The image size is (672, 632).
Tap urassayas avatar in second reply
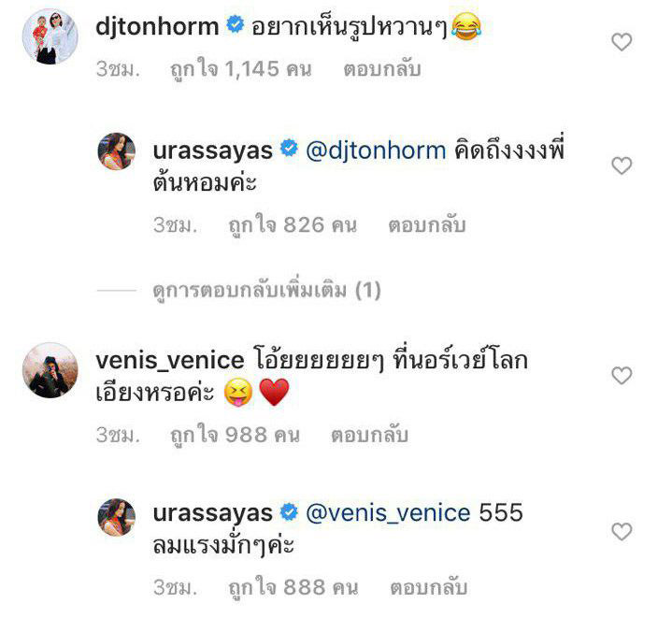pos(117,517)
